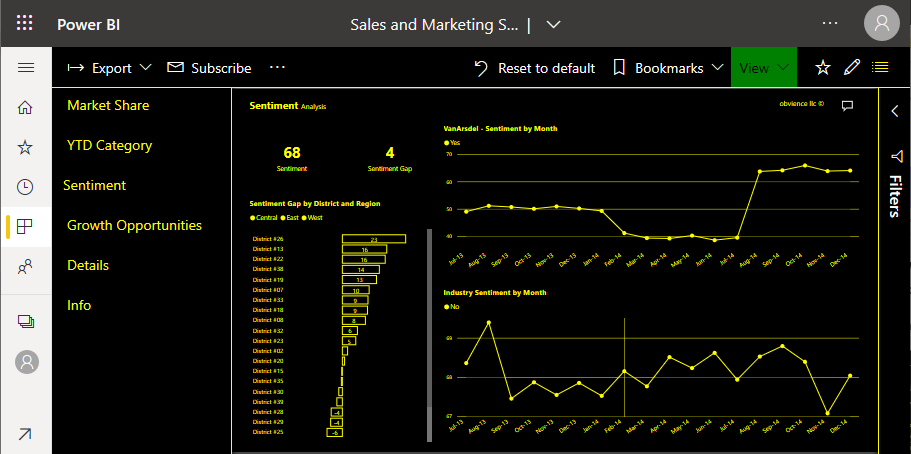The width and height of the screenshot is (911, 454).
Task: Expand report title dropdown chevron
Action: click(x=553, y=25)
